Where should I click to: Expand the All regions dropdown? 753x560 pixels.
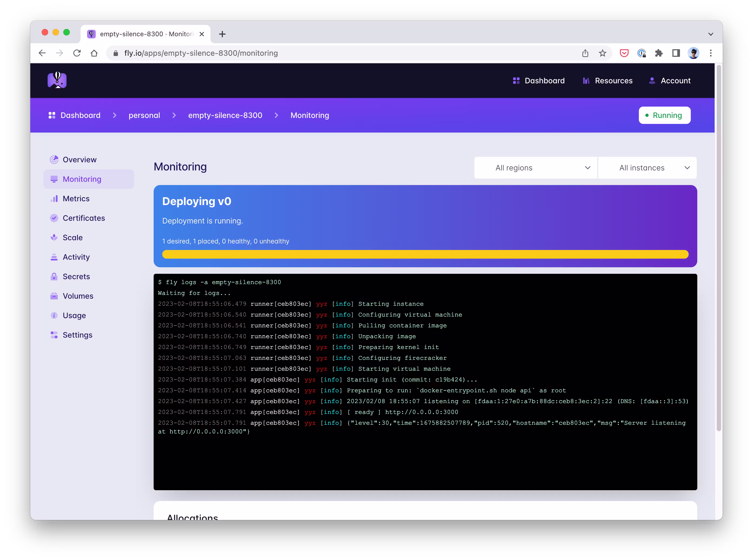coord(536,168)
